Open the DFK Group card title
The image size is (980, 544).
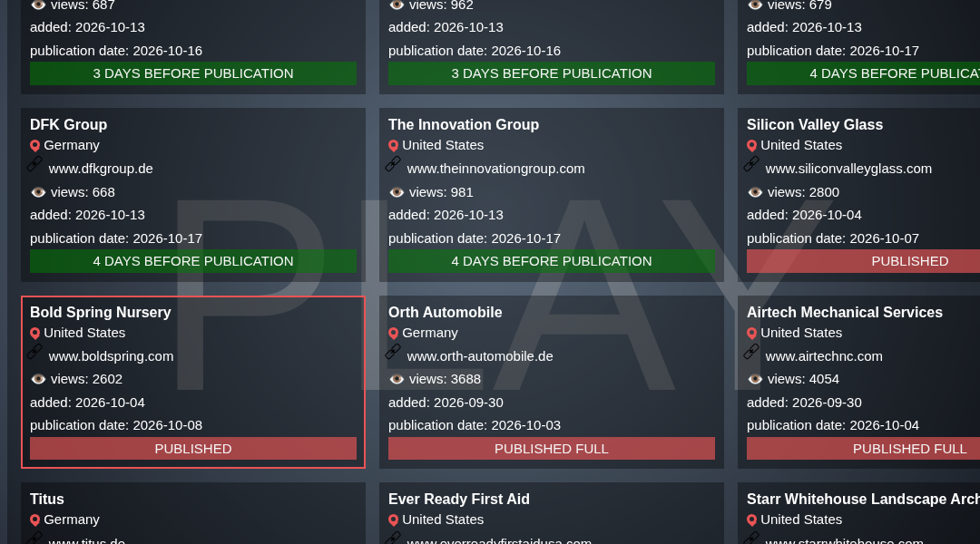pos(68,124)
